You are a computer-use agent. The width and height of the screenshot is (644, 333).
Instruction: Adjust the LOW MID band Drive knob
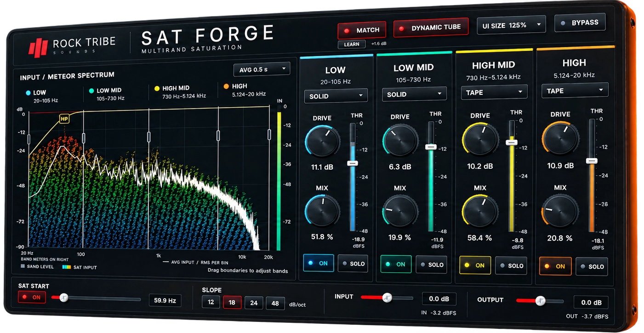(x=400, y=141)
